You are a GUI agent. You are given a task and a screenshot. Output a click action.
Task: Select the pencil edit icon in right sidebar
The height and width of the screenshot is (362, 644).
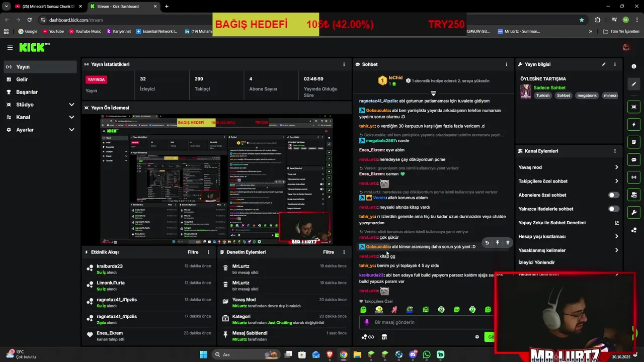coord(634,84)
